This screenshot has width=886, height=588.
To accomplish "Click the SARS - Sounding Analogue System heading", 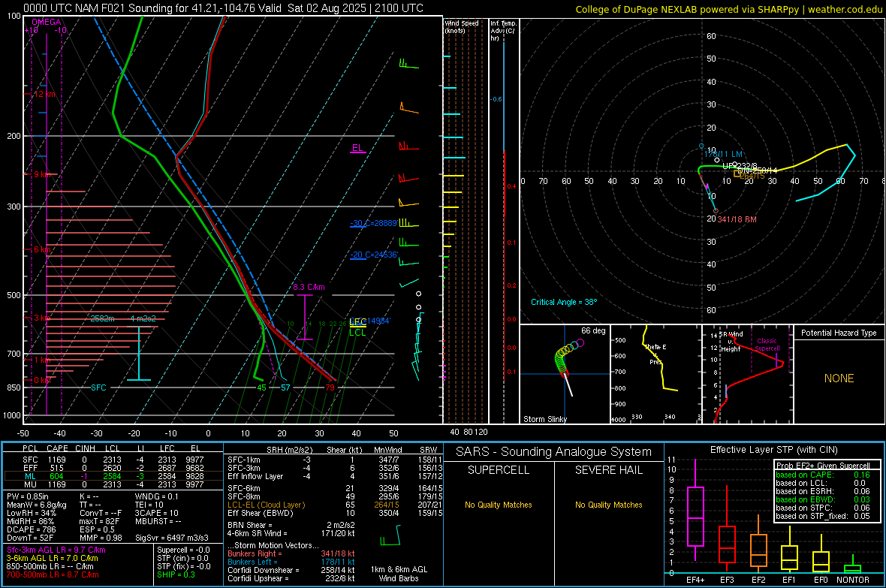I will coord(554,452).
